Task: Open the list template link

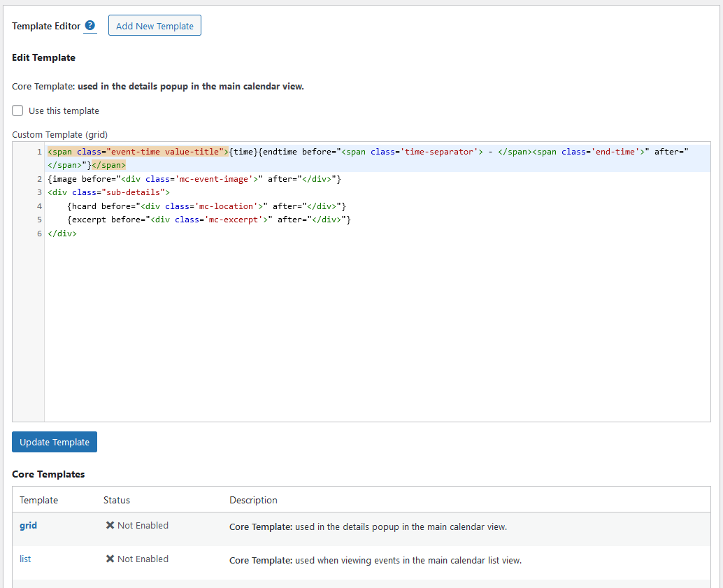Action: (25, 559)
